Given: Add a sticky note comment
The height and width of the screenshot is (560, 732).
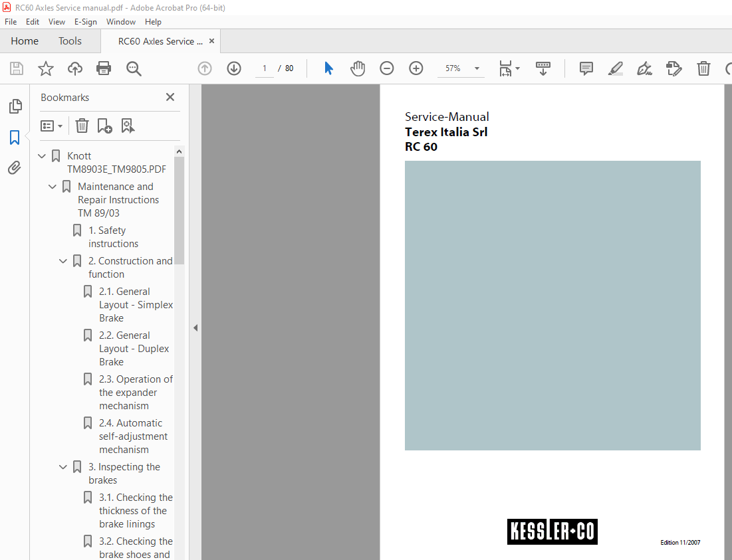Looking at the screenshot, I should coord(586,68).
